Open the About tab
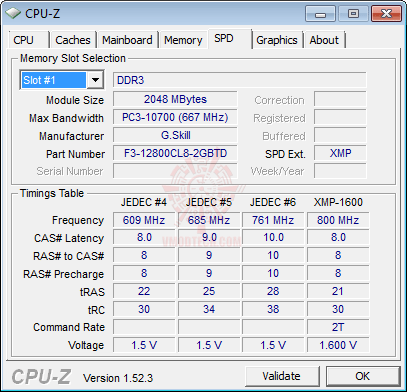Viewport: 407px width, 392px height. 324,40
